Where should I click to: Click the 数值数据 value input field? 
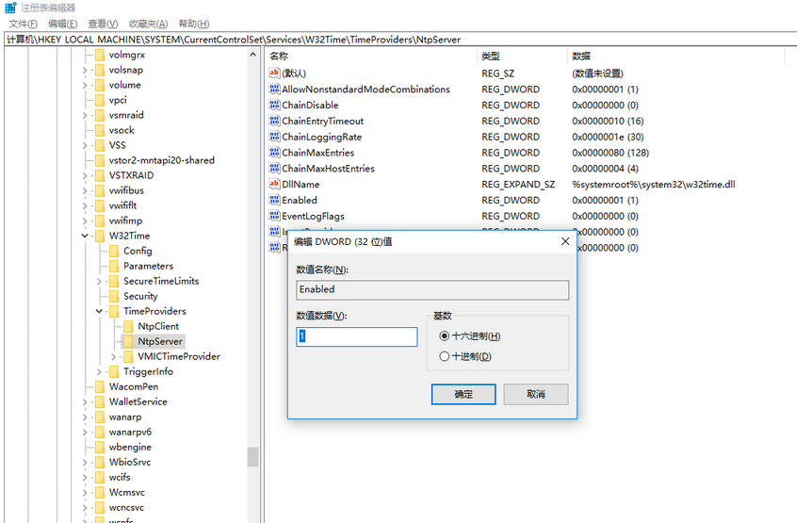click(356, 337)
